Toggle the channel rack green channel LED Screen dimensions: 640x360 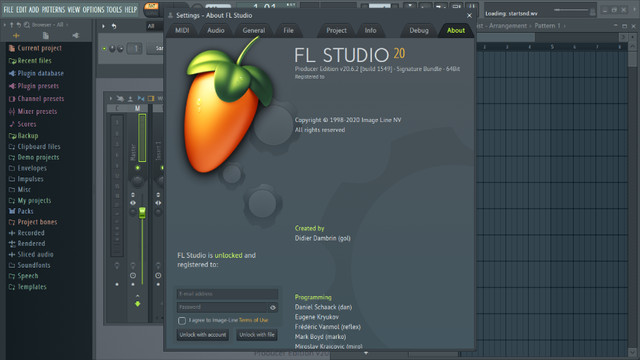[x=104, y=49]
